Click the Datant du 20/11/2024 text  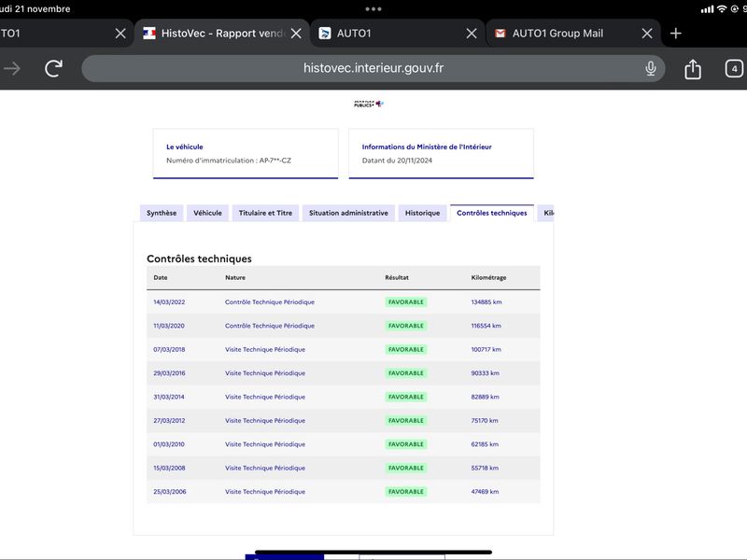click(x=397, y=161)
